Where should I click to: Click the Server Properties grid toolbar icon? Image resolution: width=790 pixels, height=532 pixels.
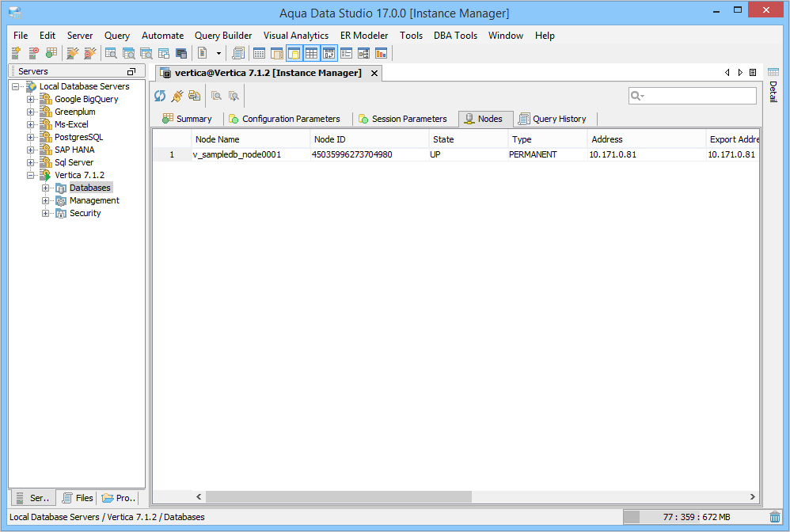point(51,53)
